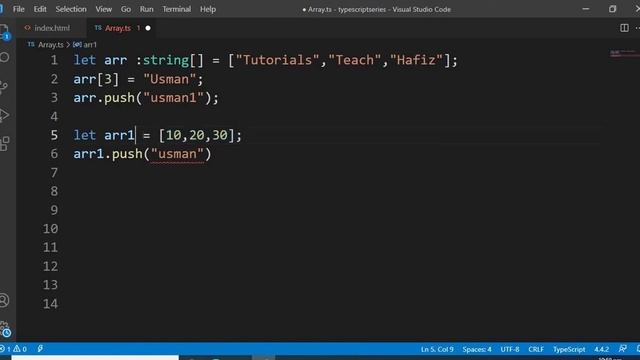Screen dimensions: 640x360
Task: Change indentation via Spaces: 4
Action: (477, 349)
